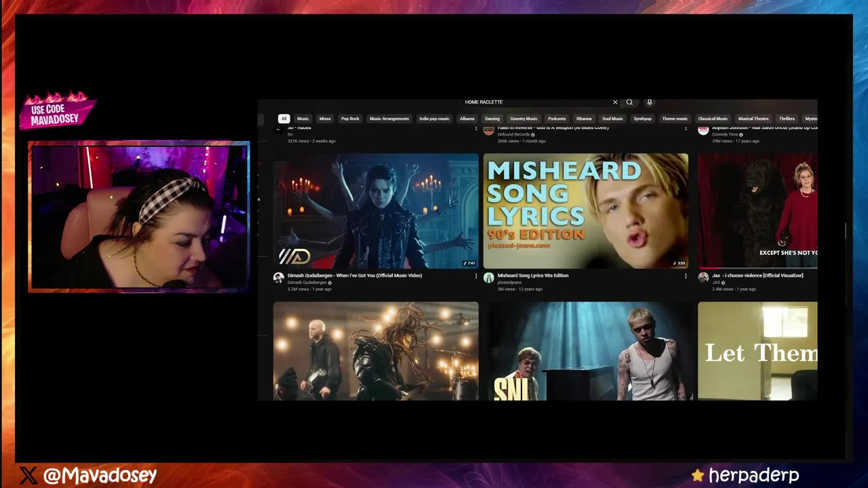Select the Theme music filter chip

[x=675, y=119]
